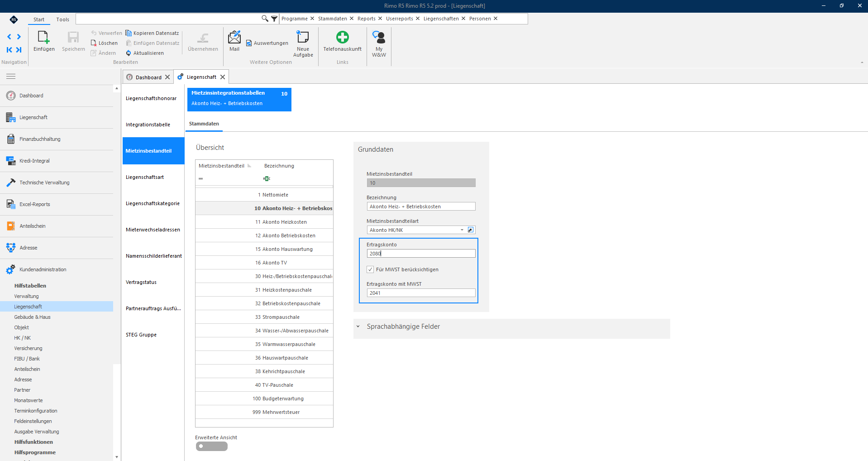
Task: Open Auswertungen option
Action: pyautogui.click(x=267, y=43)
